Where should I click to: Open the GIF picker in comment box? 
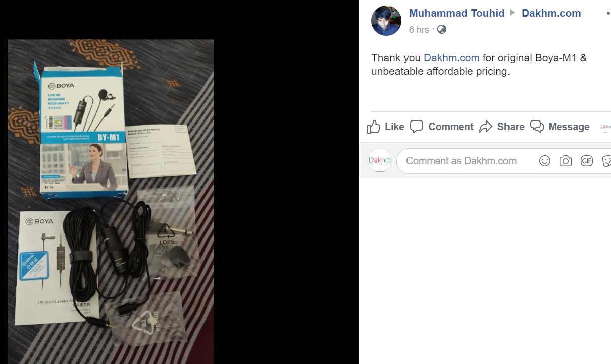coord(587,161)
